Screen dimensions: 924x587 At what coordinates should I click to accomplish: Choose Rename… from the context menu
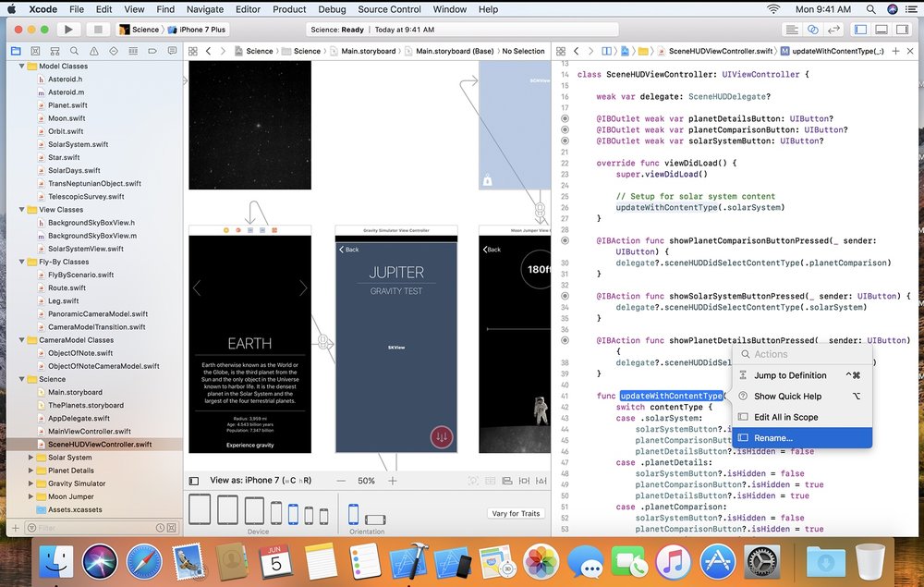[x=802, y=438]
